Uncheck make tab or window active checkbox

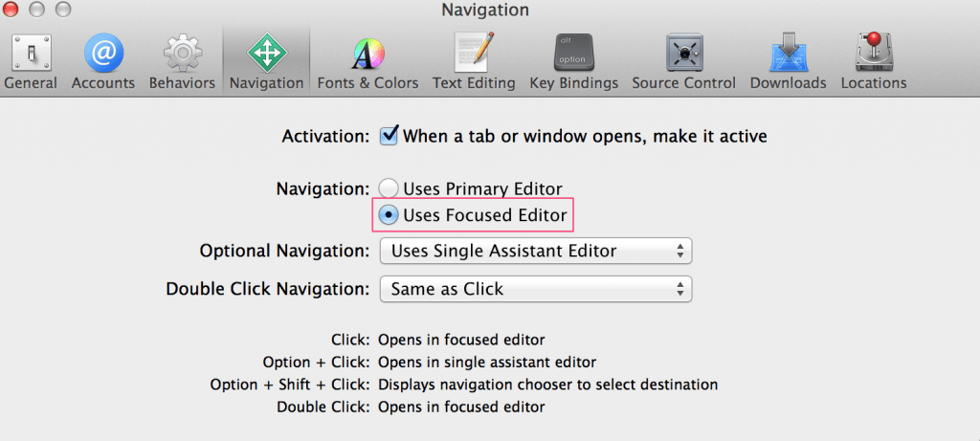click(389, 136)
